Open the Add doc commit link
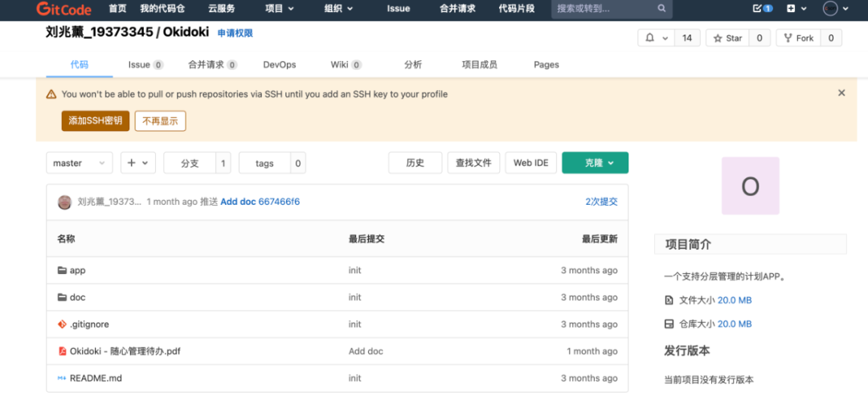Image resolution: width=868 pixels, height=401 pixels. click(x=238, y=202)
